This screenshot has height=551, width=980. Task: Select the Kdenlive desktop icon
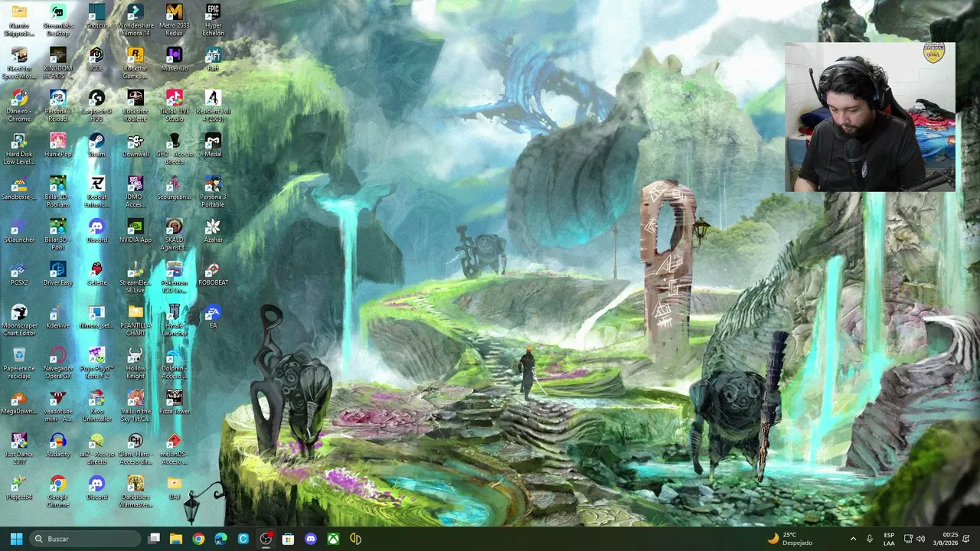tap(58, 317)
